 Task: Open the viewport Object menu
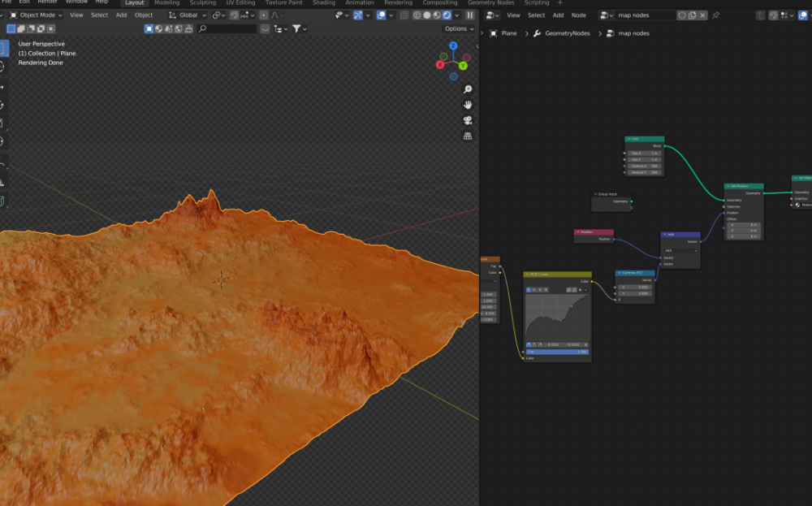pos(144,15)
